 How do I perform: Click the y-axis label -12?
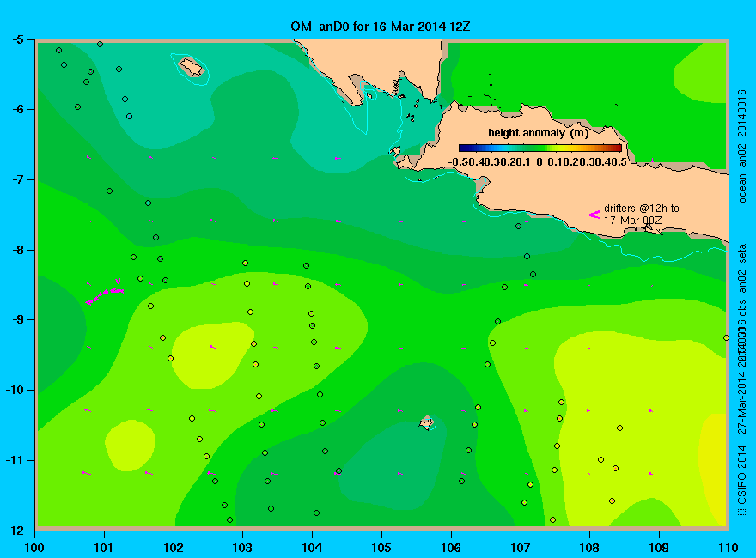(x=14, y=530)
